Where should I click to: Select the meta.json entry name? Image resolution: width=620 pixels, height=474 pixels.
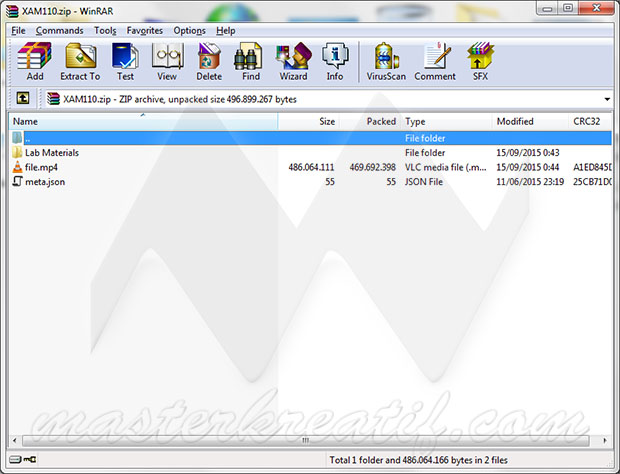pos(45,182)
